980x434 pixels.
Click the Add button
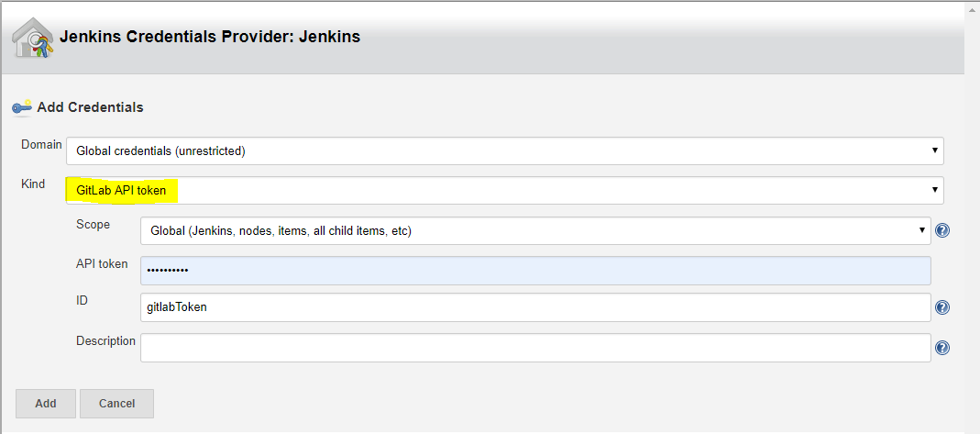pos(46,404)
